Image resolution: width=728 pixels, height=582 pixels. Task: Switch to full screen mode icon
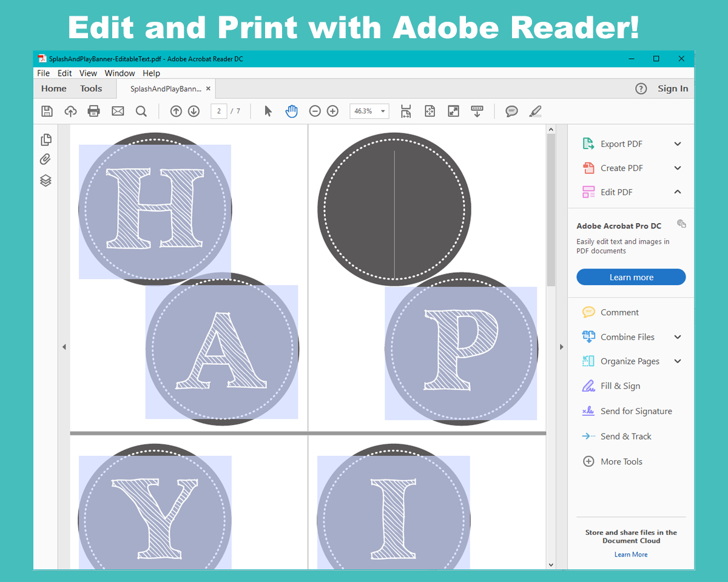point(453,111)
